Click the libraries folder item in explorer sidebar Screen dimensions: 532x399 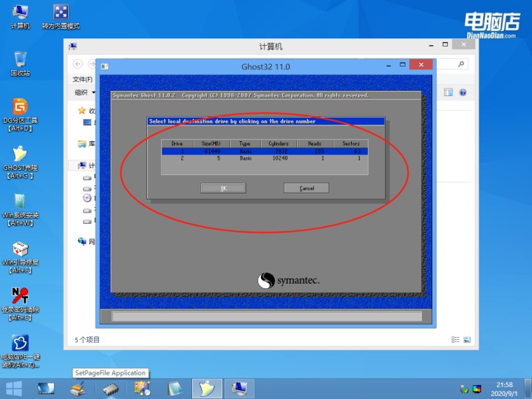coord(86,144)
